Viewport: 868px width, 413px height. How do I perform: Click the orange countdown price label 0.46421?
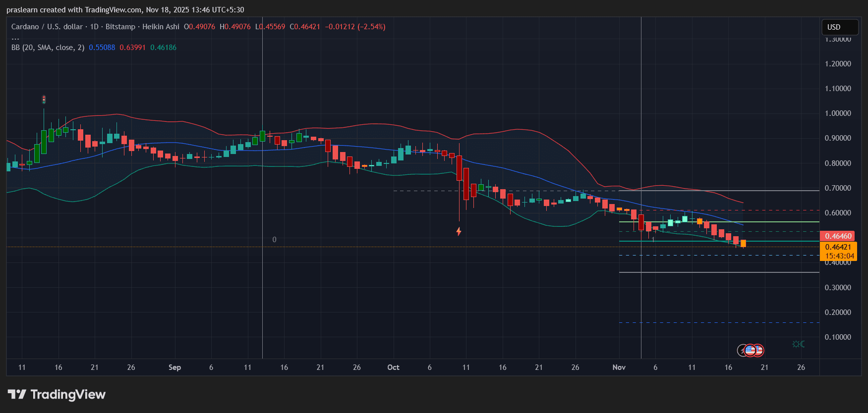[838, 251]
